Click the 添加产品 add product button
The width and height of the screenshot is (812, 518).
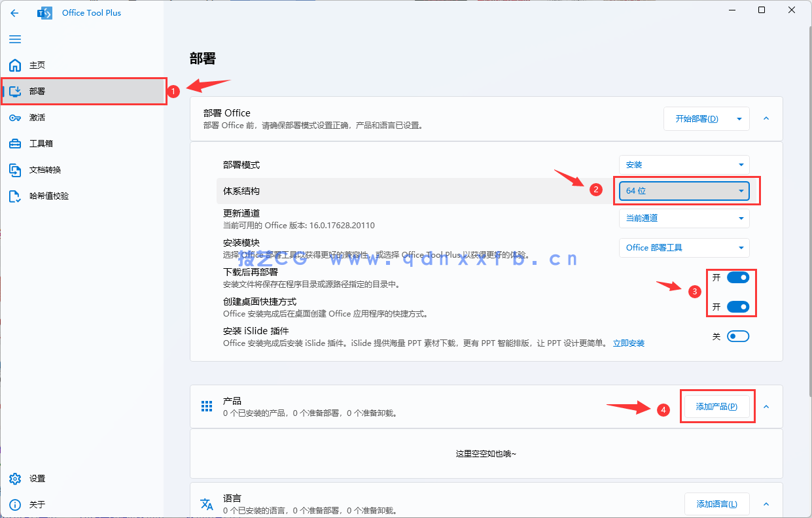tap(716, 406)
